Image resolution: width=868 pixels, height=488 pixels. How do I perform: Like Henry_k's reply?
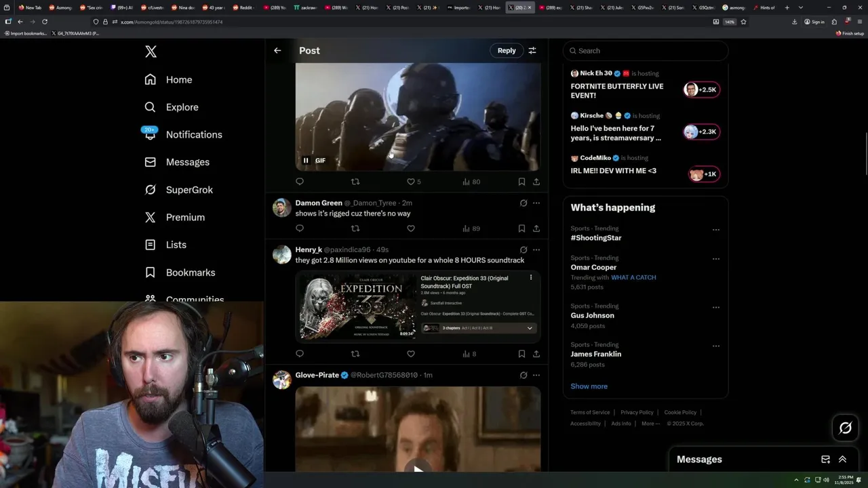(410, 354)
